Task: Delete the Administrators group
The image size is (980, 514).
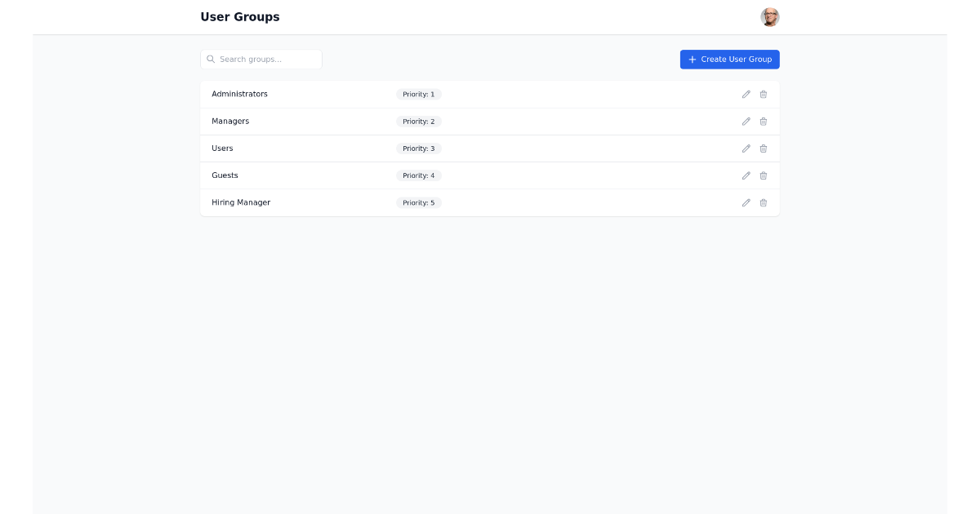Action: tap(763, 94)
